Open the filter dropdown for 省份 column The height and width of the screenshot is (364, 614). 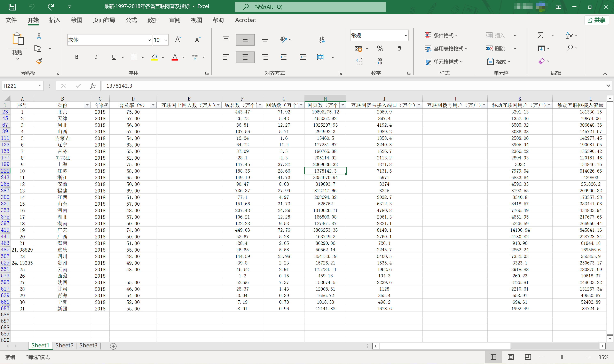pyautogui.click(x=87, y=105)
